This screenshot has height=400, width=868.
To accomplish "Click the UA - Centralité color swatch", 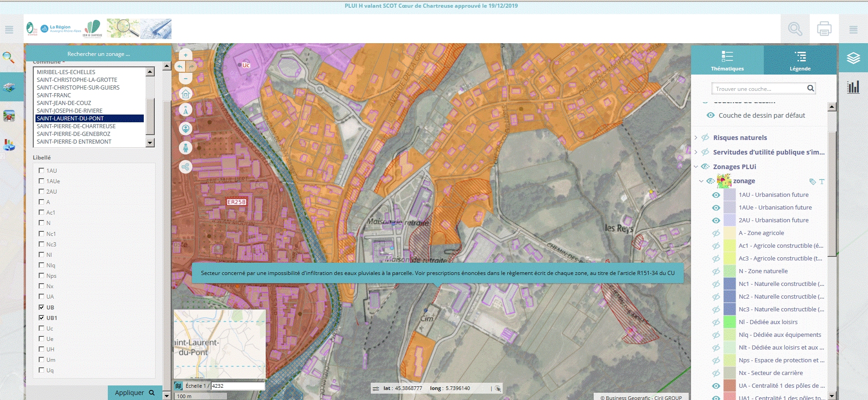I will point(729,386).
